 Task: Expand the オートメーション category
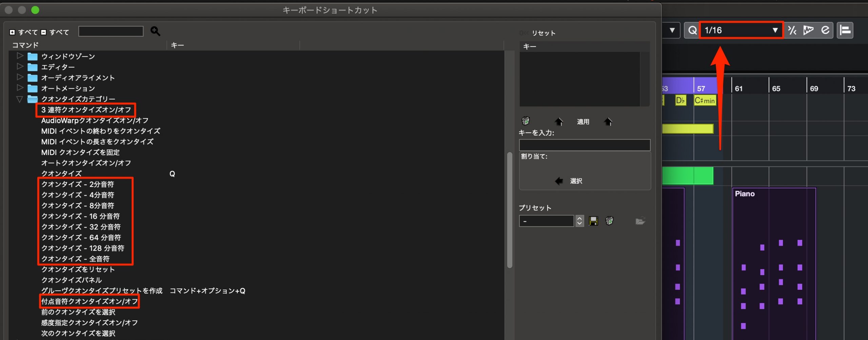pos(20,88)
